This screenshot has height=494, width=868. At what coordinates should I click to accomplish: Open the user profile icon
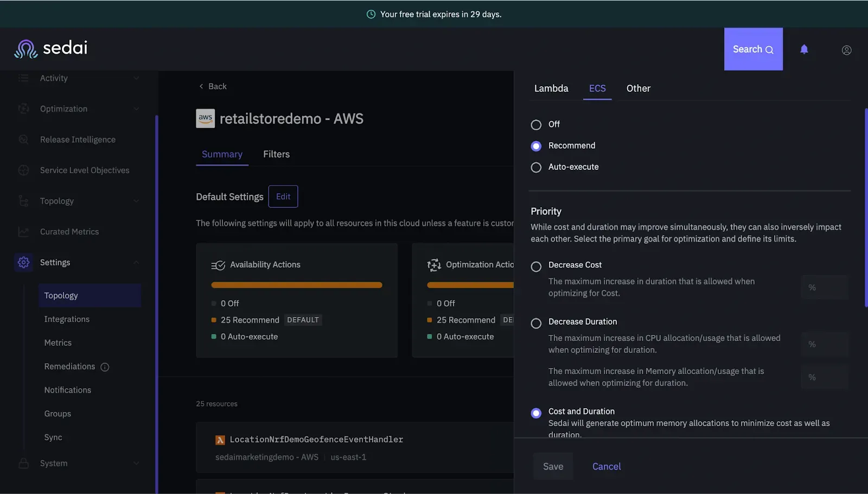[846, 50]
